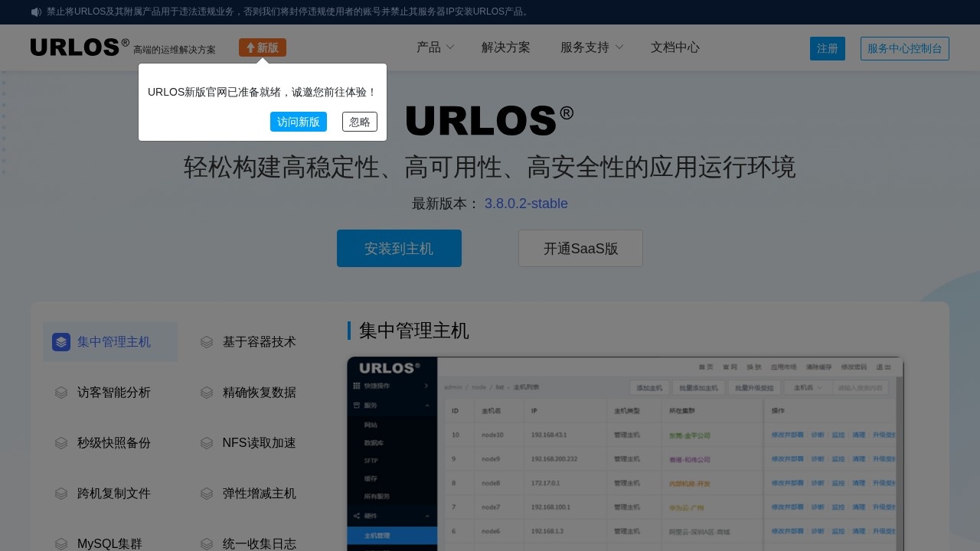Click the 高端的运维解决方案 tagline

point(175,50)
